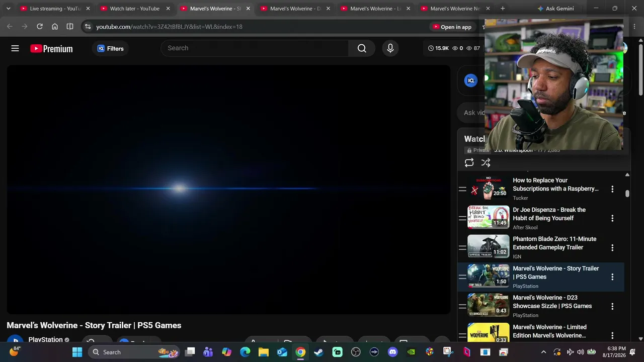Open Windows Start menu
This screenshot has height=362, width=644.
pyautogui.click(x=77, y=352)
